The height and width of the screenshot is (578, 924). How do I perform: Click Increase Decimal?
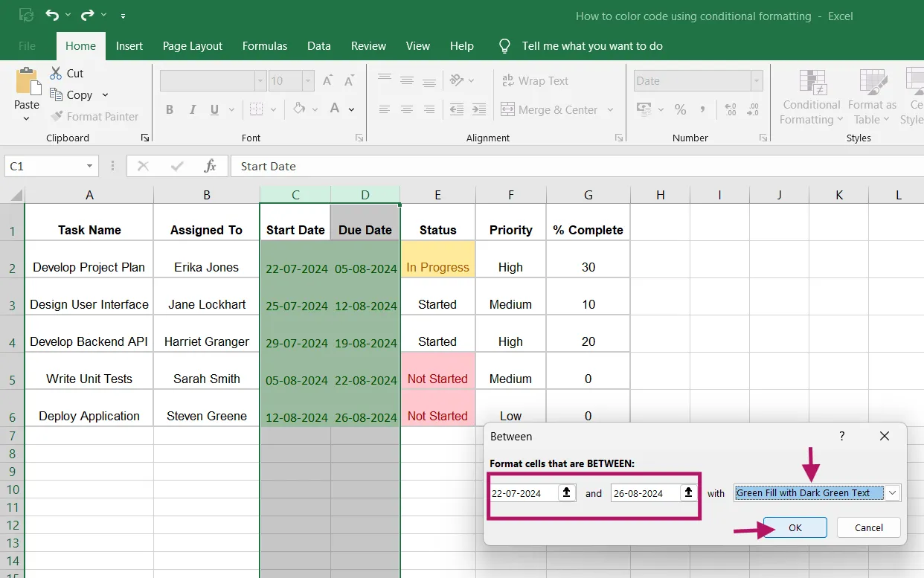point(730,109)
